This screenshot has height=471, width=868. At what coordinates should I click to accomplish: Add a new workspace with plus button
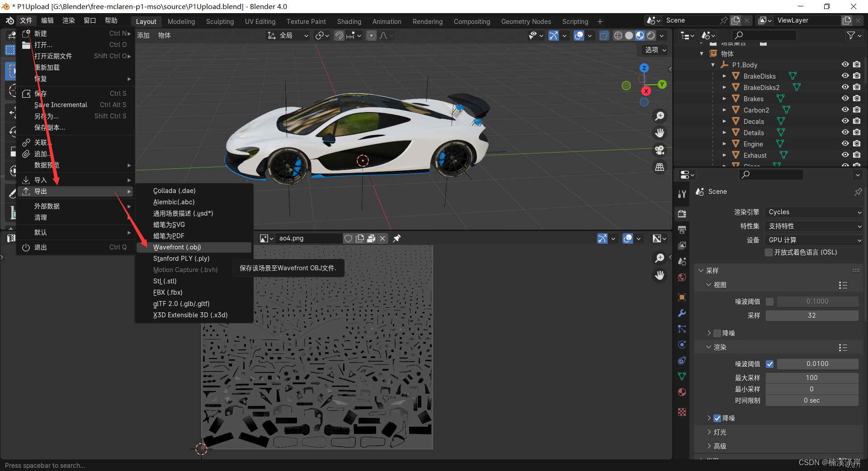pos(600,21)
